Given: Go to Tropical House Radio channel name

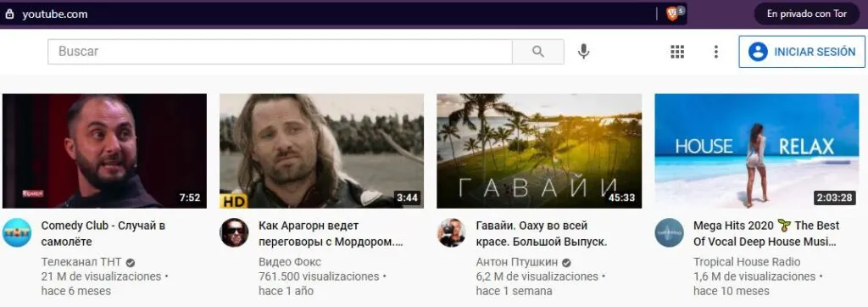Looking at the screenshot, I should pos(747,262).
